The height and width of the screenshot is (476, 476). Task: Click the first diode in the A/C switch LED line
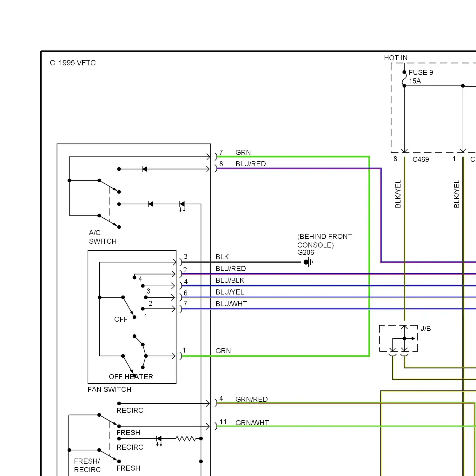pyautogui.click(x=150, y=204)
